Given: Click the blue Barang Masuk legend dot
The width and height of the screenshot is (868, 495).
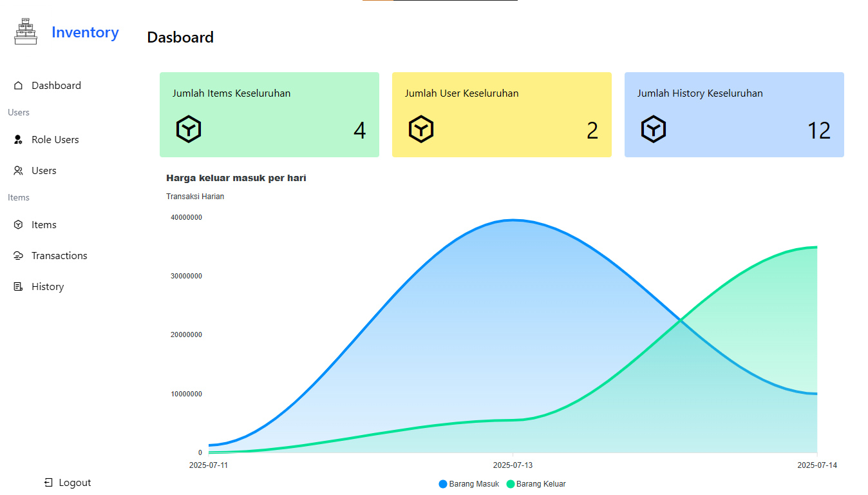Looking at the screenshot, I should click(443, 484).
